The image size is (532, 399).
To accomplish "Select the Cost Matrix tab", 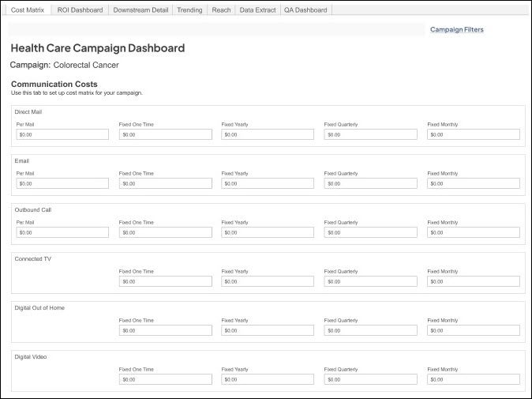I will click(x=28, y=10).
